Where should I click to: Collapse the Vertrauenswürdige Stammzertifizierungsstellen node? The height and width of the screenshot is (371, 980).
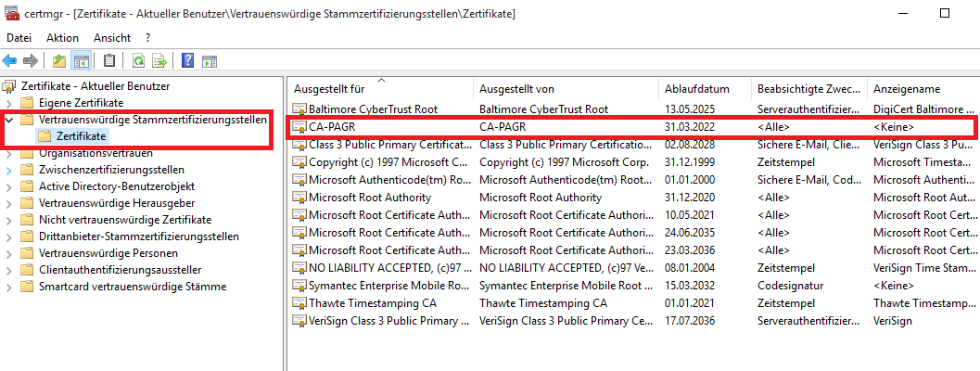(x=8, y=120)
